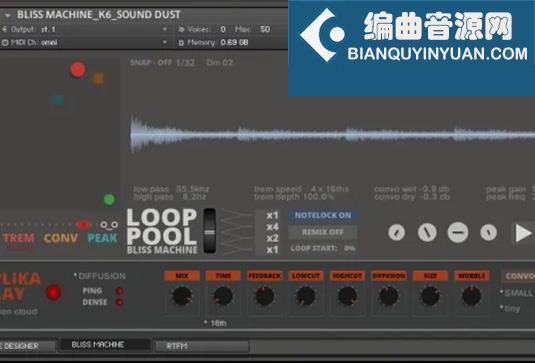Viewport: 535px width, 363px height.
Task: Click the LOWCUT knob
Action: pos(306,296)
